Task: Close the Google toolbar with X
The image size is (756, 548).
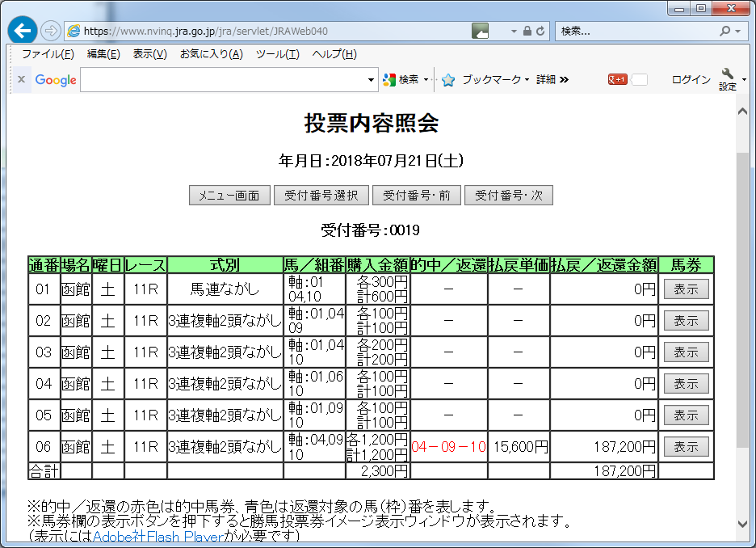Action: click(x=21, y=79)
